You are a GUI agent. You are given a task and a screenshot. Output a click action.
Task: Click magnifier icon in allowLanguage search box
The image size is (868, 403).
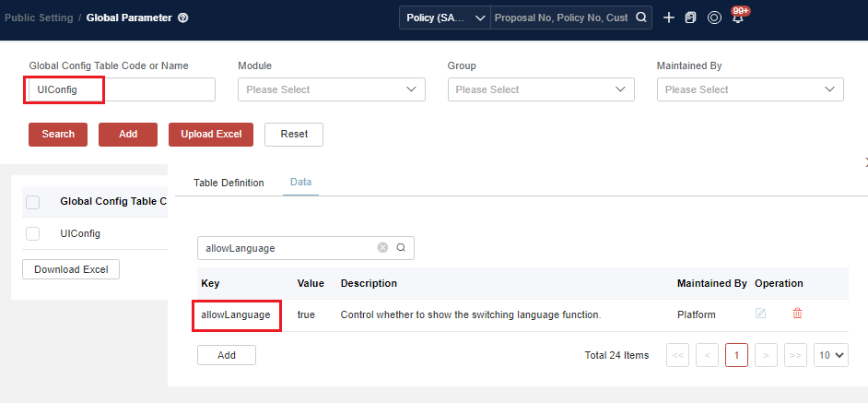[x=402, y=248]
